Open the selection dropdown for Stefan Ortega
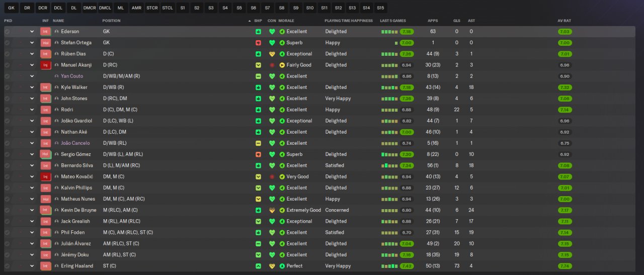 (32, 43)
